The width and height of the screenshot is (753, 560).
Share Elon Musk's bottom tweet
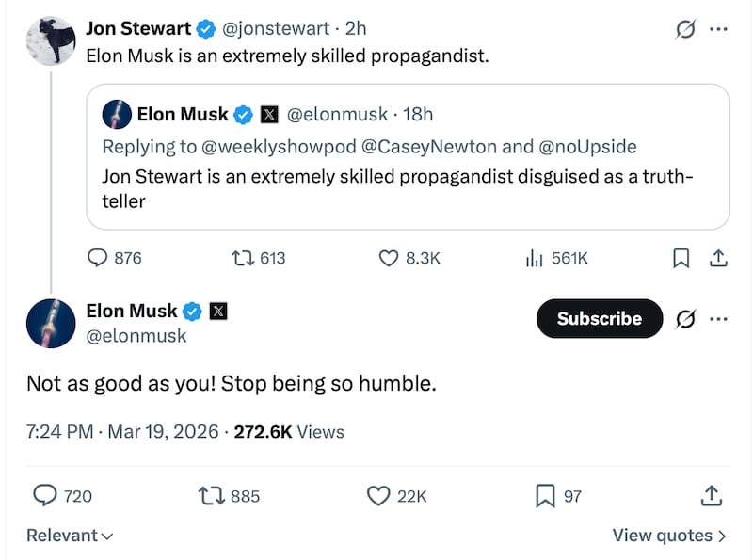pyautogui.click(x=713, y=495)
